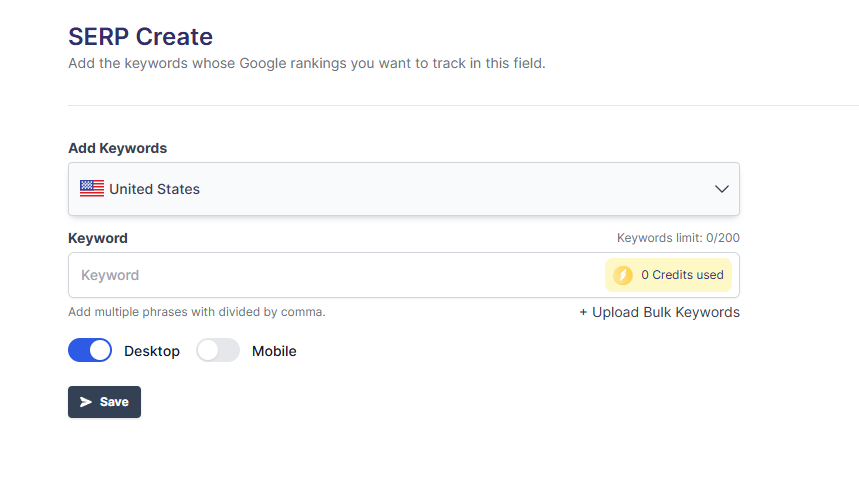
Task: Click the plus sign before Upload Bulk Keywords
Action: [584, 313]
